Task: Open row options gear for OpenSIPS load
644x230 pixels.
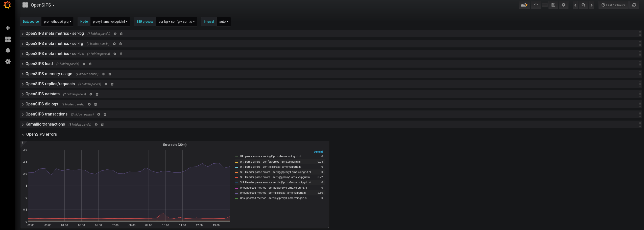Action: [x=84, y=64]
